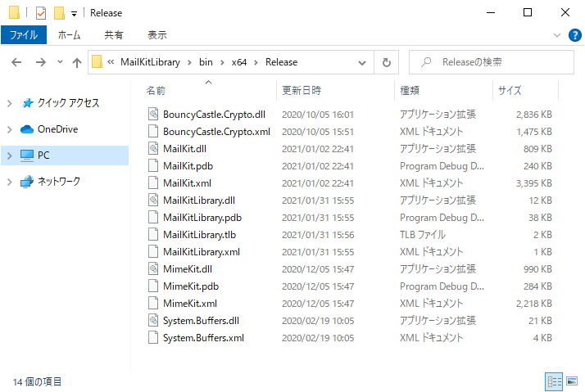Click the MimeKit.dll file icon

[x=153, y=268]
